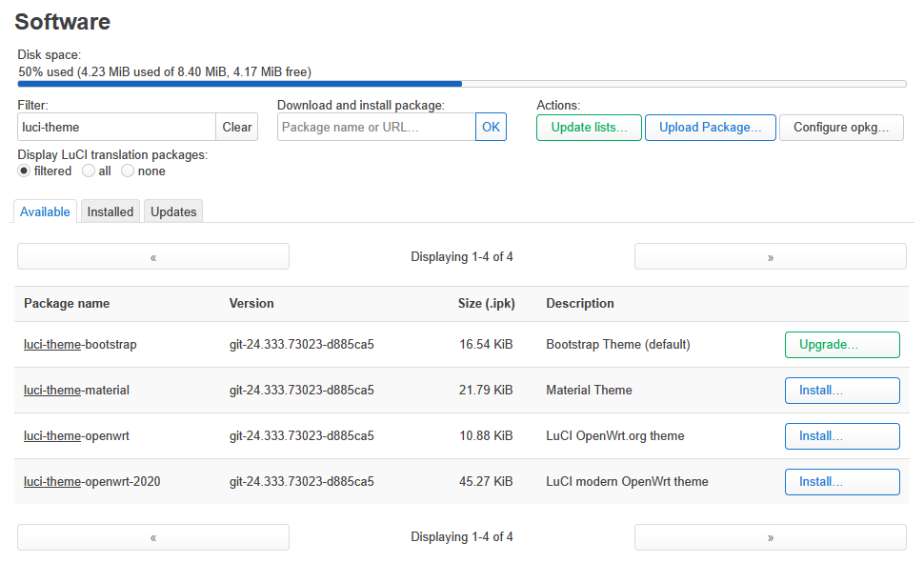Switch to the Installed tab
This screenshot has width=924, height=563.
pyautogui.click(x=110, y=211)
